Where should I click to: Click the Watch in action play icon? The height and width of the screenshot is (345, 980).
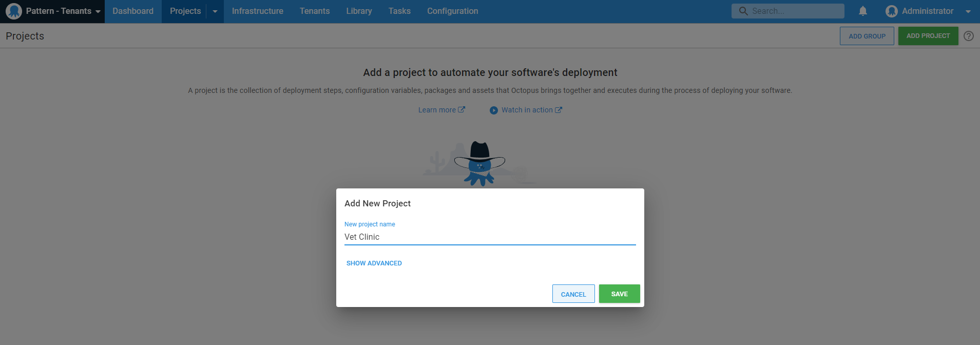click(494, 110)
